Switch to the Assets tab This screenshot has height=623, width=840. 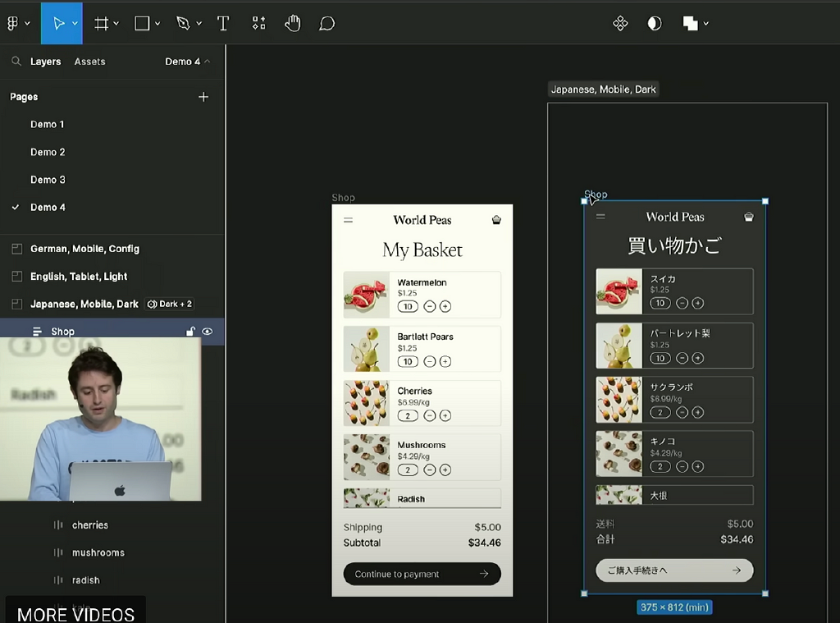[x=89, y=62]
